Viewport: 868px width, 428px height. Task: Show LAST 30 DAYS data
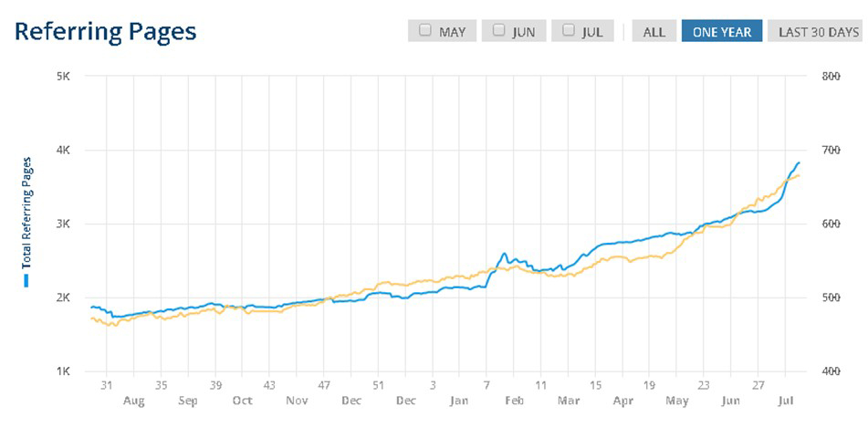tap(818, 31)
